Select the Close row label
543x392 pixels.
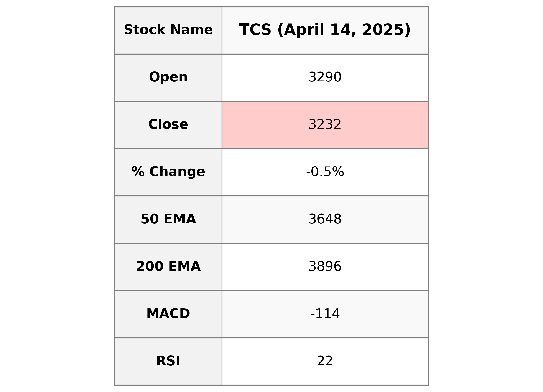(x=168, y=124)
